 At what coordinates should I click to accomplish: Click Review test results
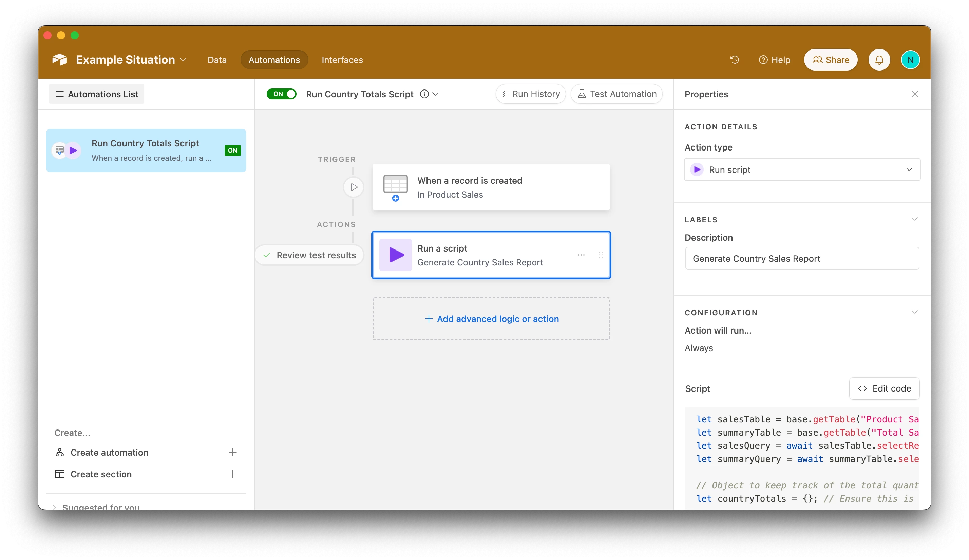click(309, 255)
